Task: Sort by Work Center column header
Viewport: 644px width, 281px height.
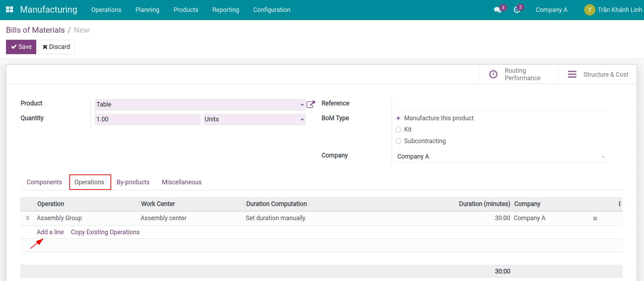Action: [191, 204]
